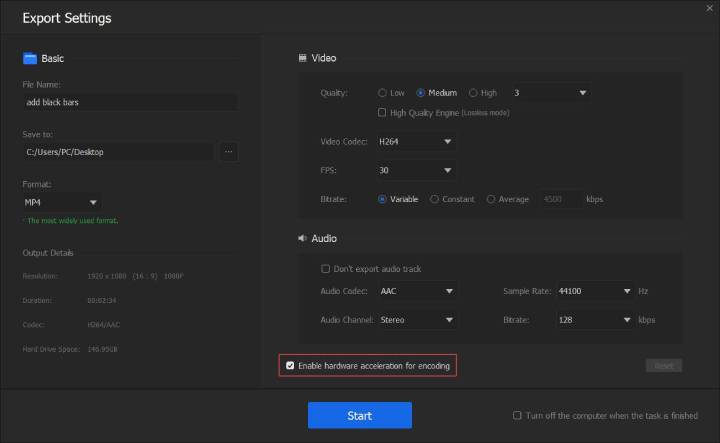Open the Audio Channel Stereo dropdown
The width and height of the screenshot is (720, 443).
coord(417,320)
